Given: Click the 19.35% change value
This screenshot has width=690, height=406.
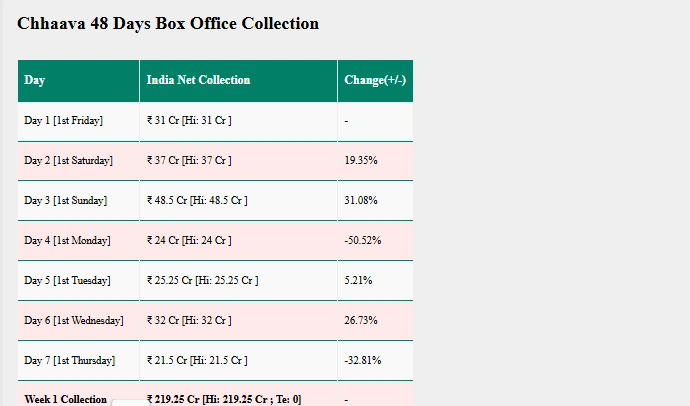Looking at the screenshot, I should [361, 161].
